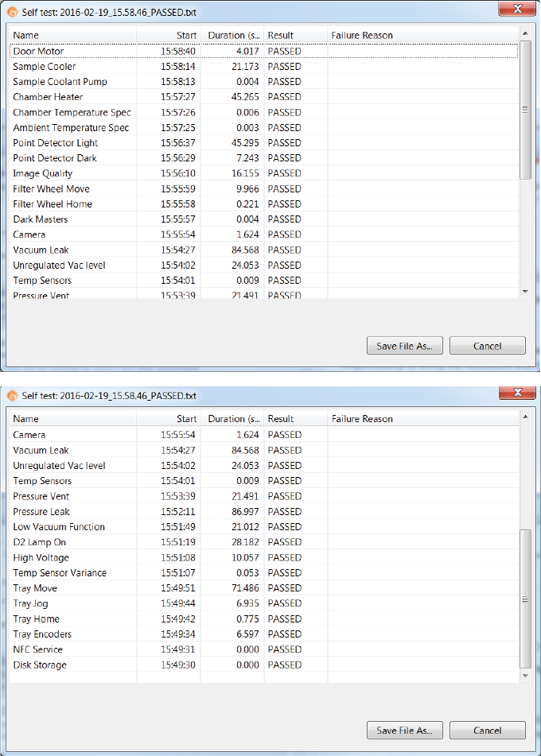541x756 pixels.
Task: Click PASSED result in the Tray Jog row
Action: [x=285, y=603]
